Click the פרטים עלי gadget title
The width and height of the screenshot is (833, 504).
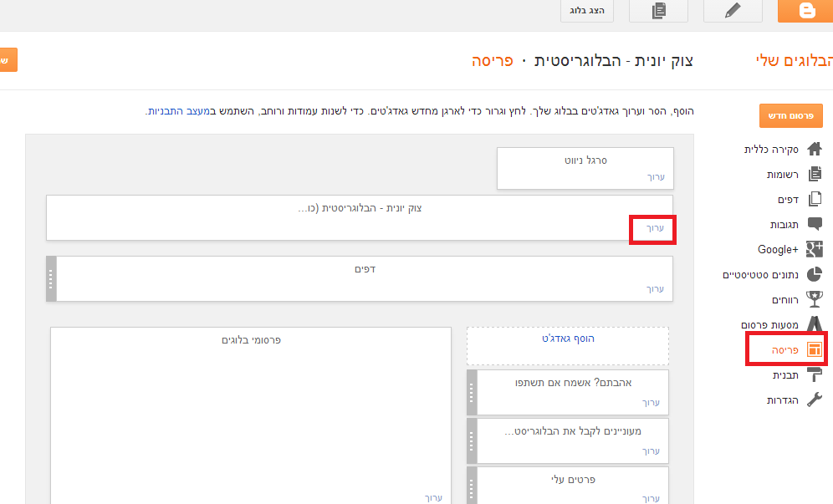coord(573,480)
